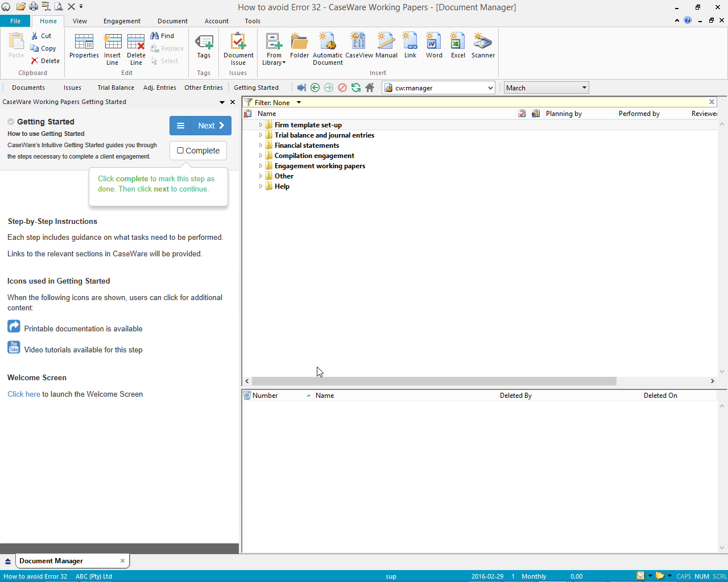Open the March period dropdown

coord(584,88)
